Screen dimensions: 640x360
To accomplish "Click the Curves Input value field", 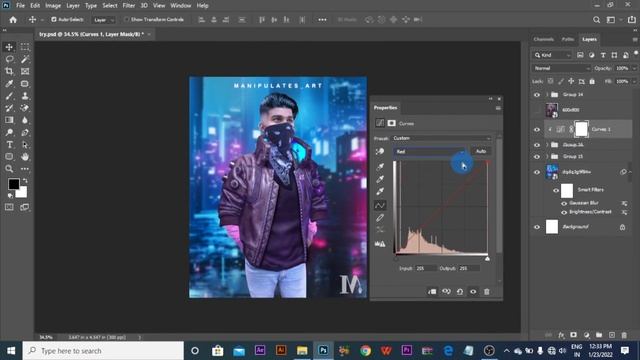I will [x=425, y=269].
